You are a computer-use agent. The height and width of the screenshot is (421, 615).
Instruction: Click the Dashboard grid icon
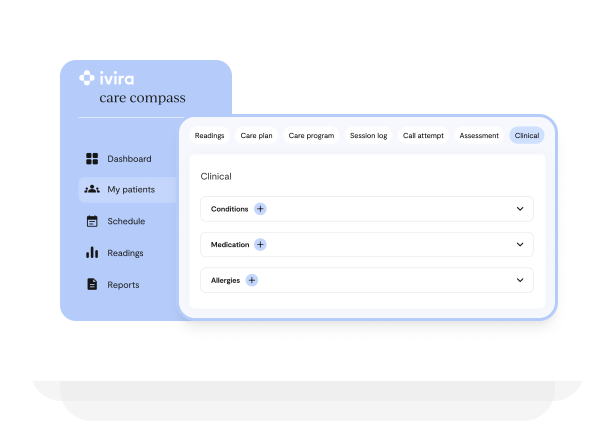pyautogui.click(x=92, y=159)
